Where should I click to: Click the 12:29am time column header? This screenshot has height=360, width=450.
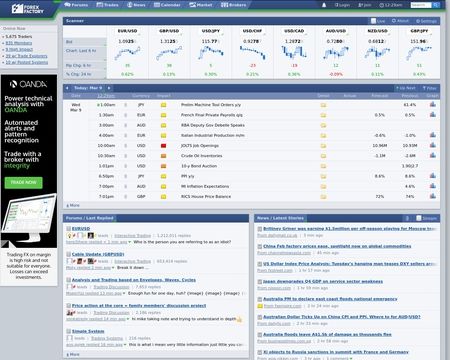click(x=106, y=96)
